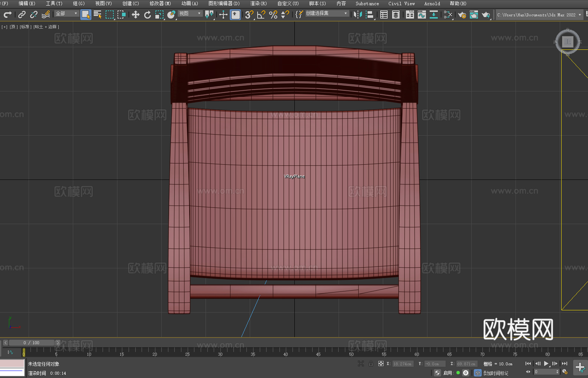Open the 渲染(R) menu
Viewport: 588px width, 378px height.
[258, 3]
